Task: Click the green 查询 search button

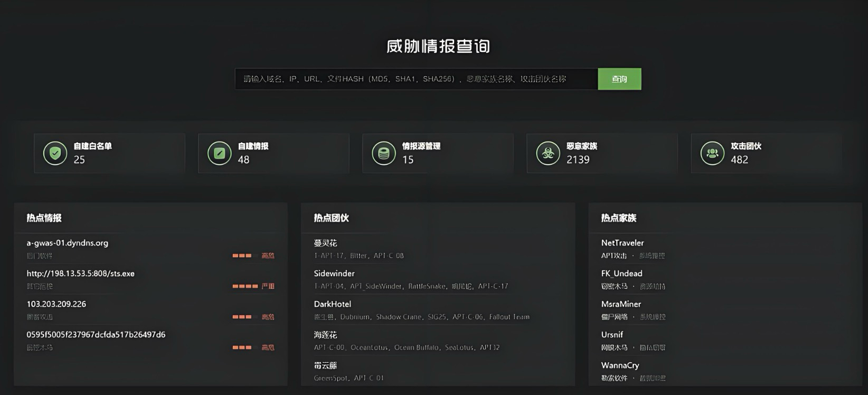Action: click(x=619, y=79)
